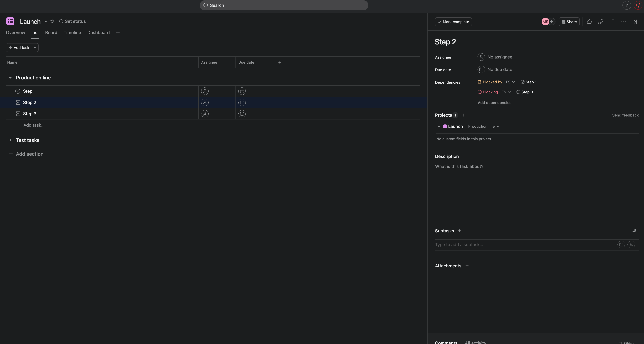Select the List tab
This screenshot has height=344, width=644.
coord(35,33)
